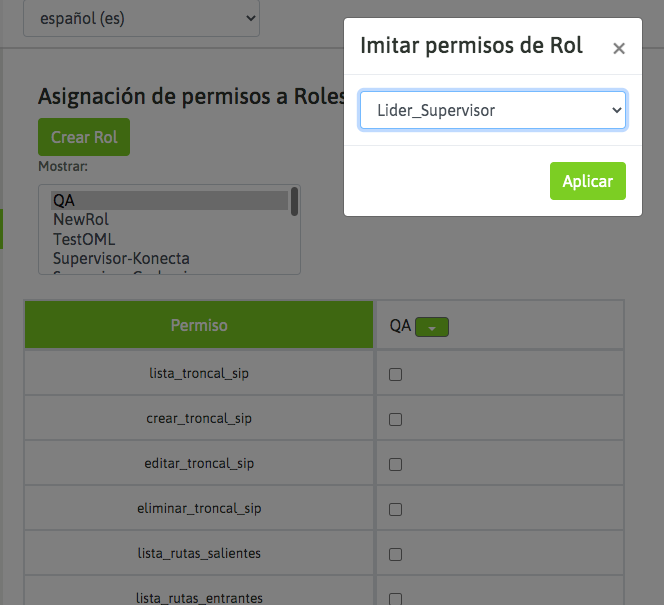
Task: Close the Imitar permisos de Rol dialog
Action: (x=619, y=48)
